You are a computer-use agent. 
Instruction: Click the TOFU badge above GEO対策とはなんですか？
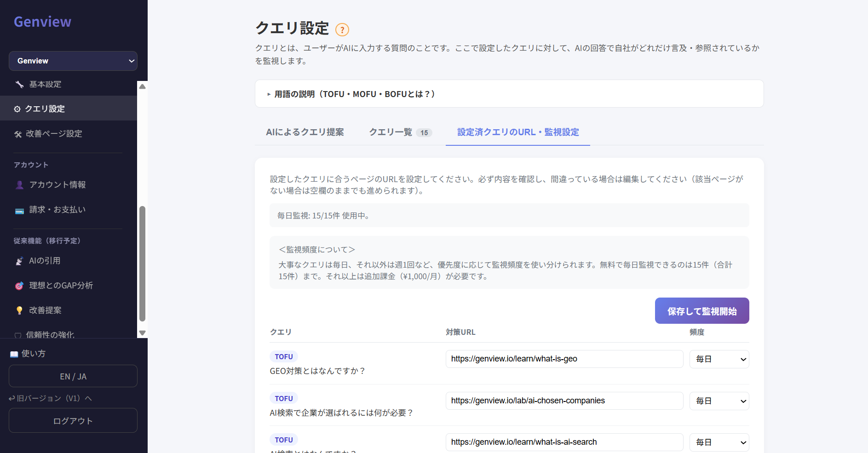pyautogui.click(x=284, y=357)
